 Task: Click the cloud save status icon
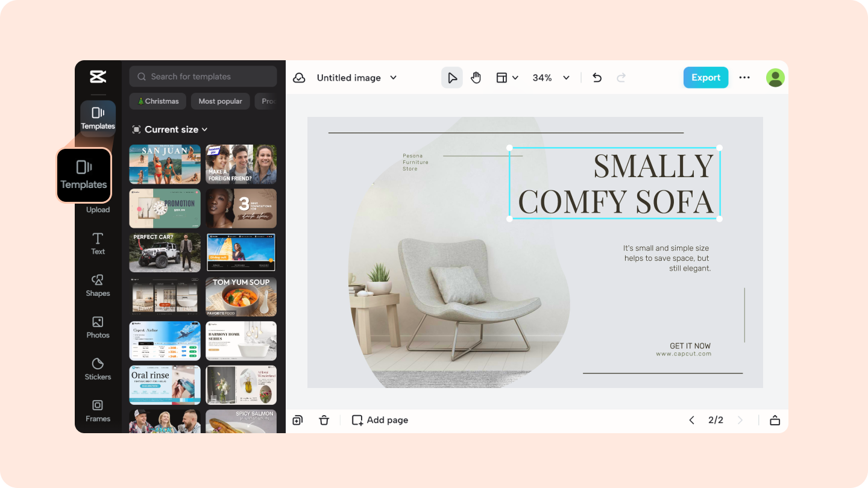point(299,78)
